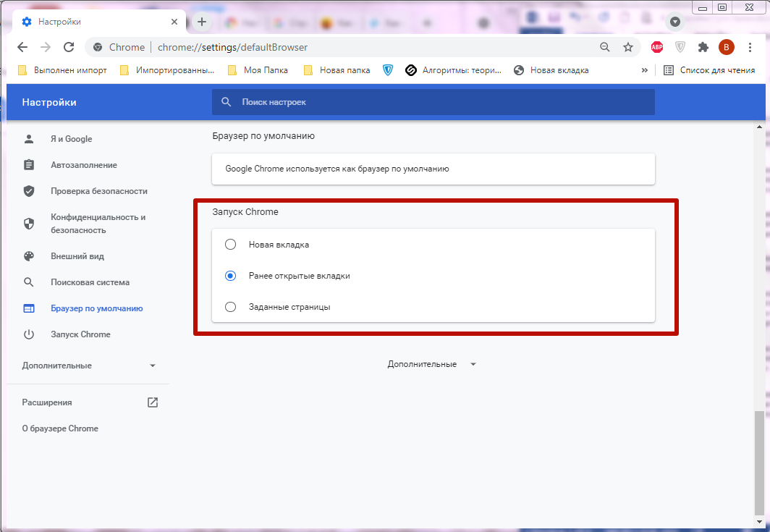Expand "Дополнительные" at the bottom of page
Image resolution: width=770 pixels, height=532 pixels.
pyautogui.click(x=432, y=364)
